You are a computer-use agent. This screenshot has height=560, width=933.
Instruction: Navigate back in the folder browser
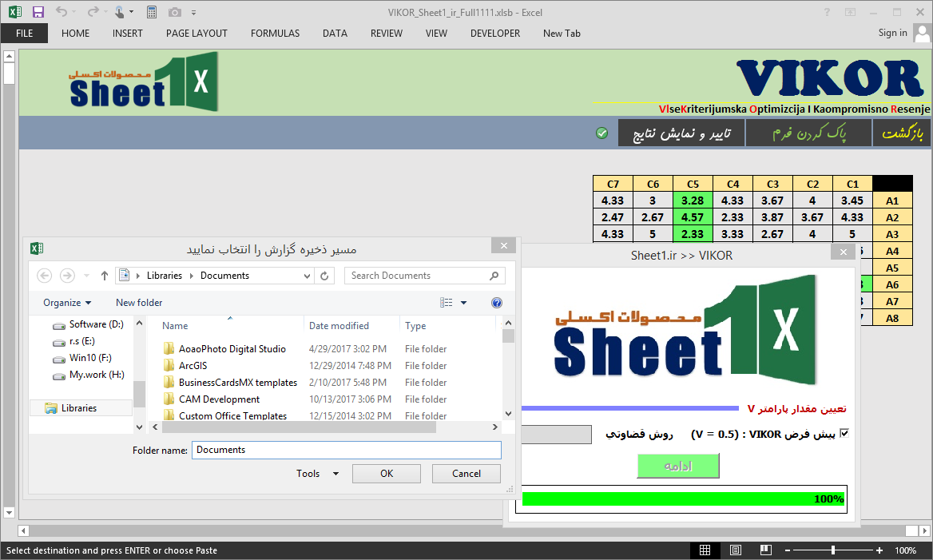point(45,275)
